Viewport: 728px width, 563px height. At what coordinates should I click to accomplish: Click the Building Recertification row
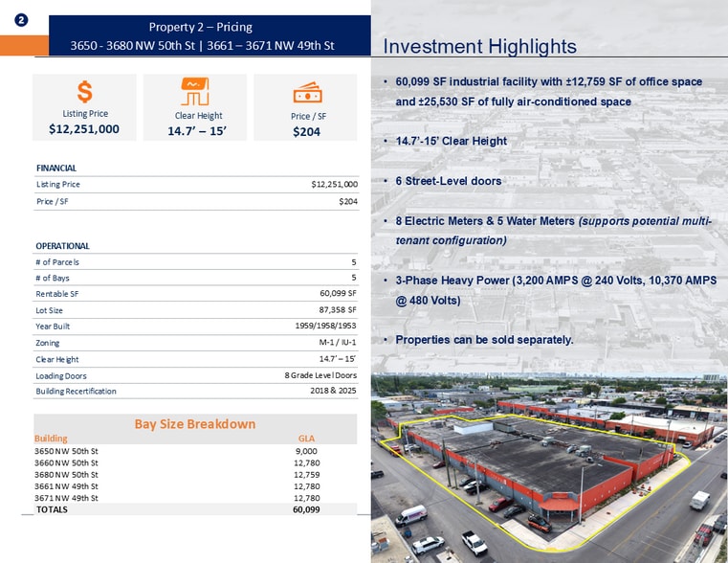point(196,391)
